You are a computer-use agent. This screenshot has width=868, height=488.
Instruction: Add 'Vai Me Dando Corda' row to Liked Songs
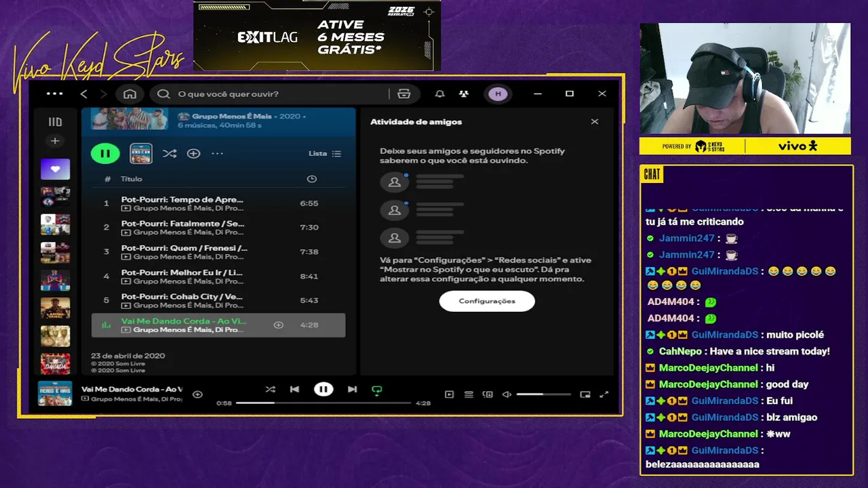click(278, 325)
